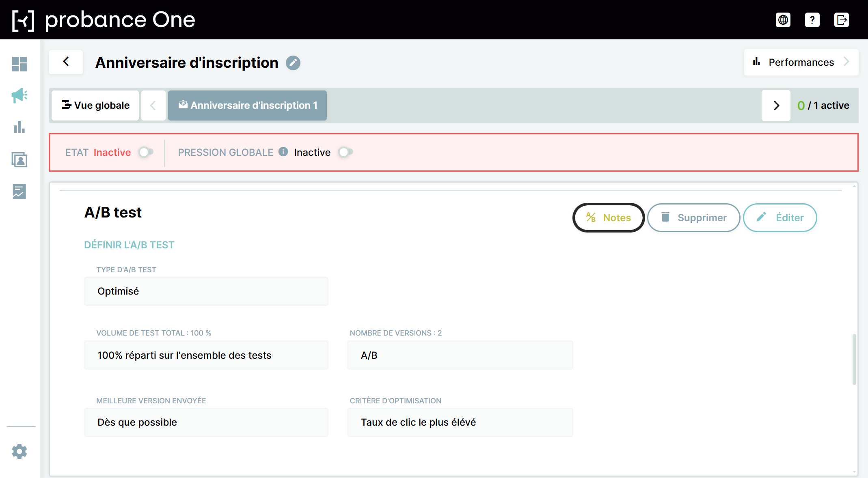
Task: Open the contacts icon in sidebar
Action: (x=19, y=159)
